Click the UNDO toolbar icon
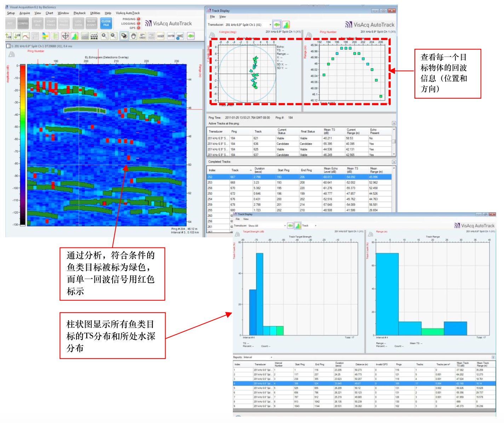 [142, 36]
